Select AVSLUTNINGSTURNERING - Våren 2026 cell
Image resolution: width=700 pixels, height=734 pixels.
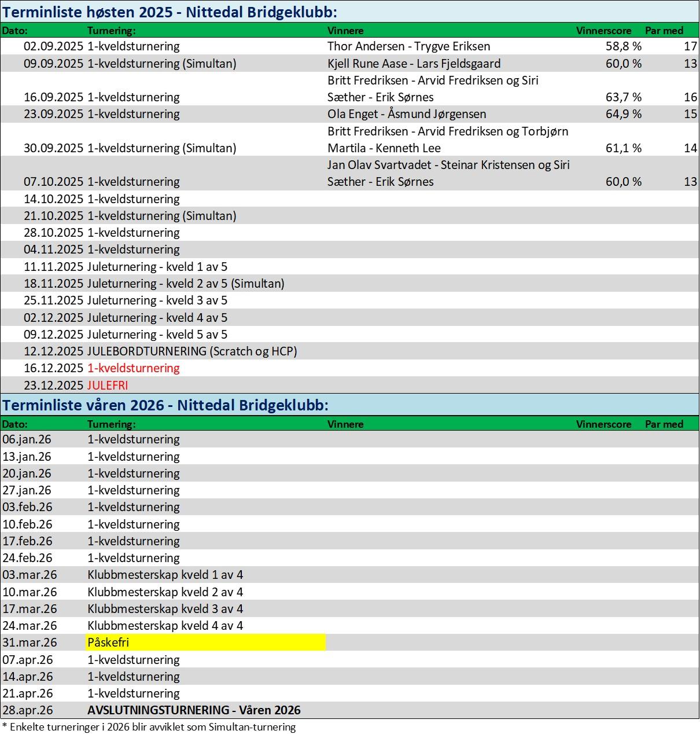click(x=194, y=710)
